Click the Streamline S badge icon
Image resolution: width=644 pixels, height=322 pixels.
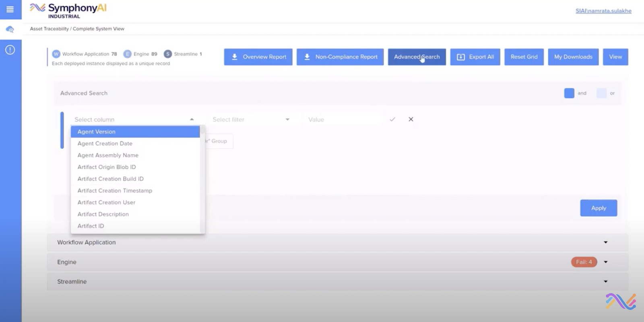[x=168, y=54]
